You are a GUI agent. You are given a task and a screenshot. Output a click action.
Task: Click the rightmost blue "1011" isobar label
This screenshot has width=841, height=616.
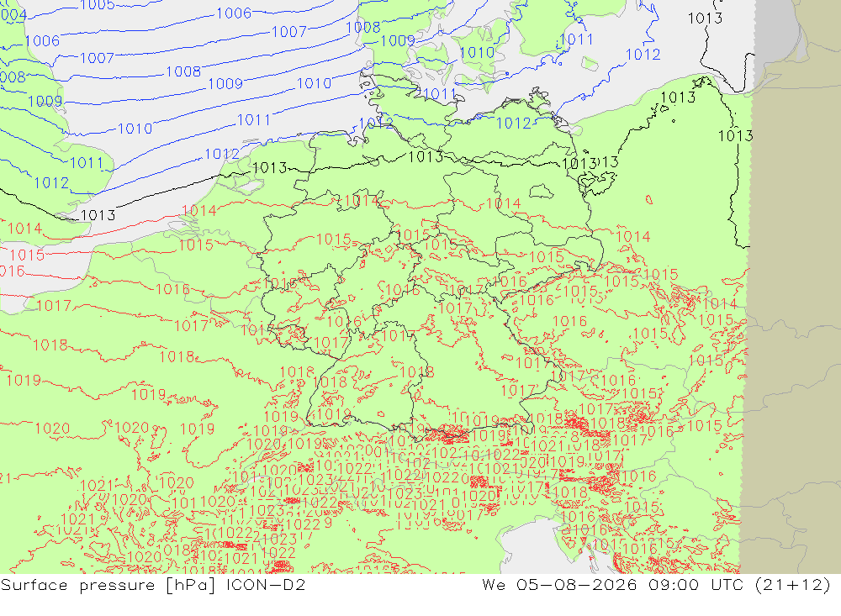point(576,39)
